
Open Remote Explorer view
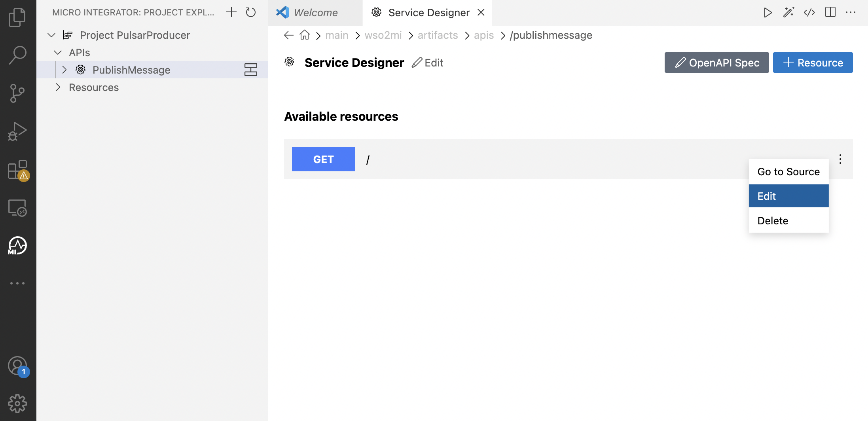[17, 207]
